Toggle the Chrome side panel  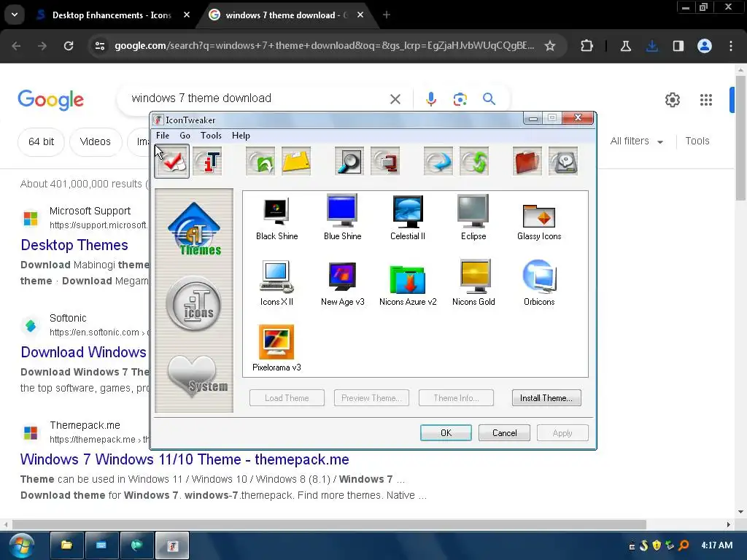[678, 46]
